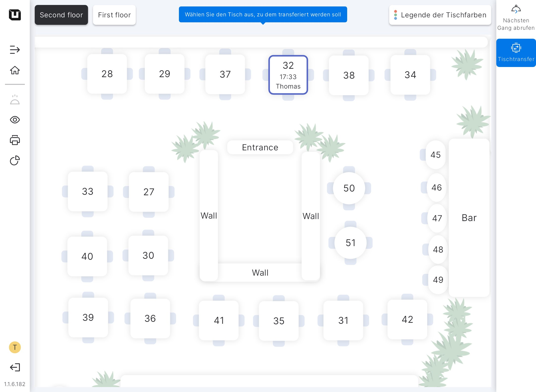The width and height of the screenshot is (536, 392).
Task: Click the eye overview icon
Action: click(x=15, y=120)
